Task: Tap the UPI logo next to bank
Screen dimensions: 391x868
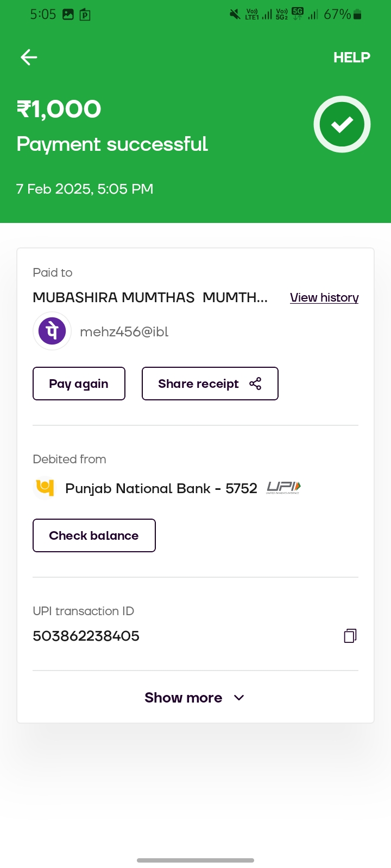Action: point(283,488)
